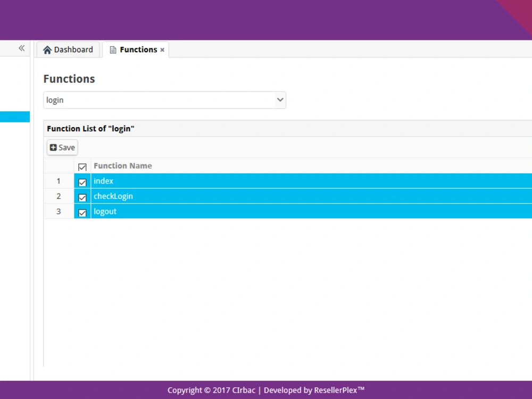532x399 pixels.
Task: Click the dropdown chevron next to login
Action: pos(280,100)
